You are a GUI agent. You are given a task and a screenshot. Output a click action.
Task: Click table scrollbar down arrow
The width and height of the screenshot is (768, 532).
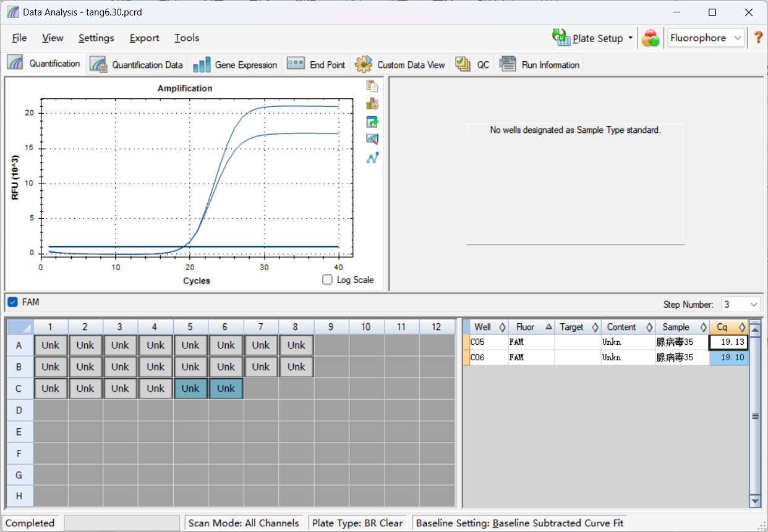755,500
